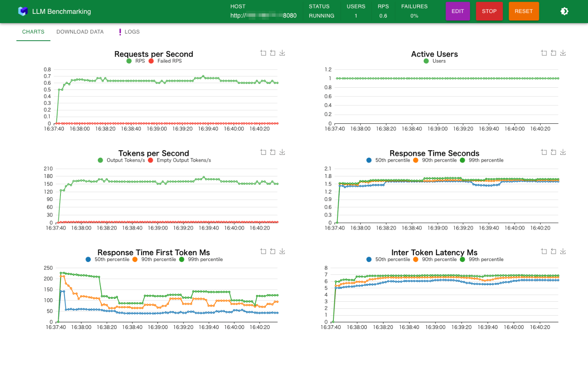
Task: Toggle the Failed RPS legend series
Action: 165,61
